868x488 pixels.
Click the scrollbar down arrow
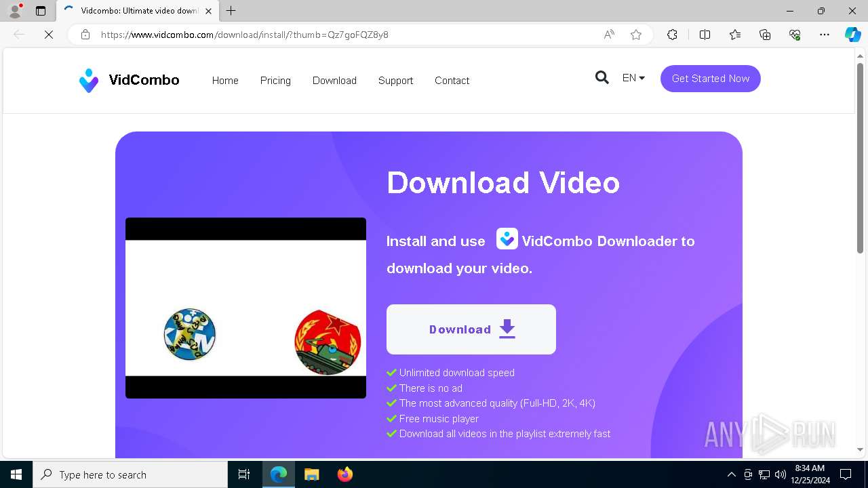860,449
